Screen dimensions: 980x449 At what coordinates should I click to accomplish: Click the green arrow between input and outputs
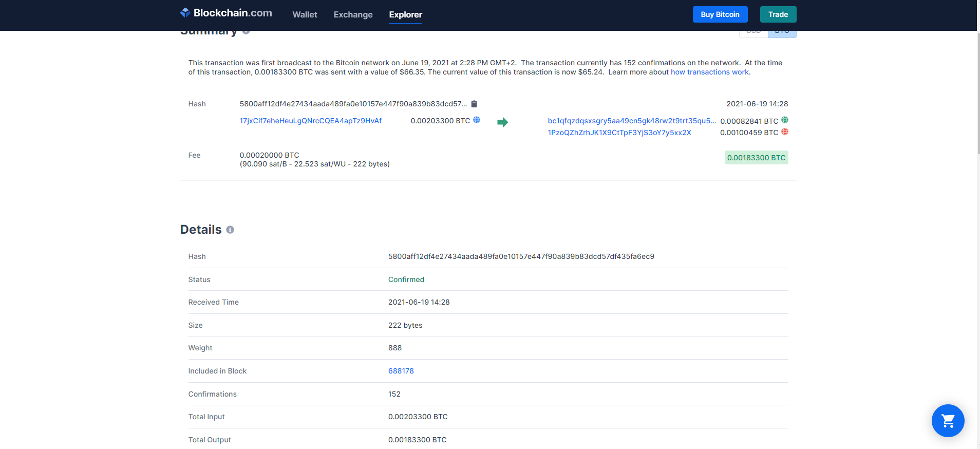[502, 122]
